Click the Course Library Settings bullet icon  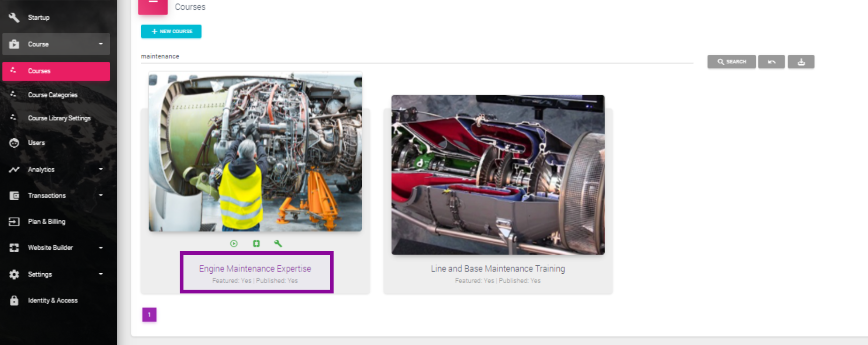pyautogui.click(x=13, y=117)
